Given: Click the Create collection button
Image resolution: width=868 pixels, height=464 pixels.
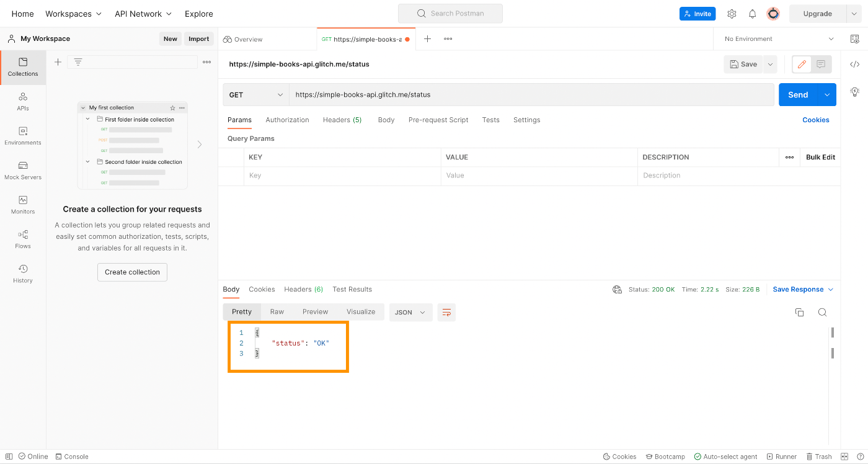Looking at the screenshot, I should [x=132, y=272].
